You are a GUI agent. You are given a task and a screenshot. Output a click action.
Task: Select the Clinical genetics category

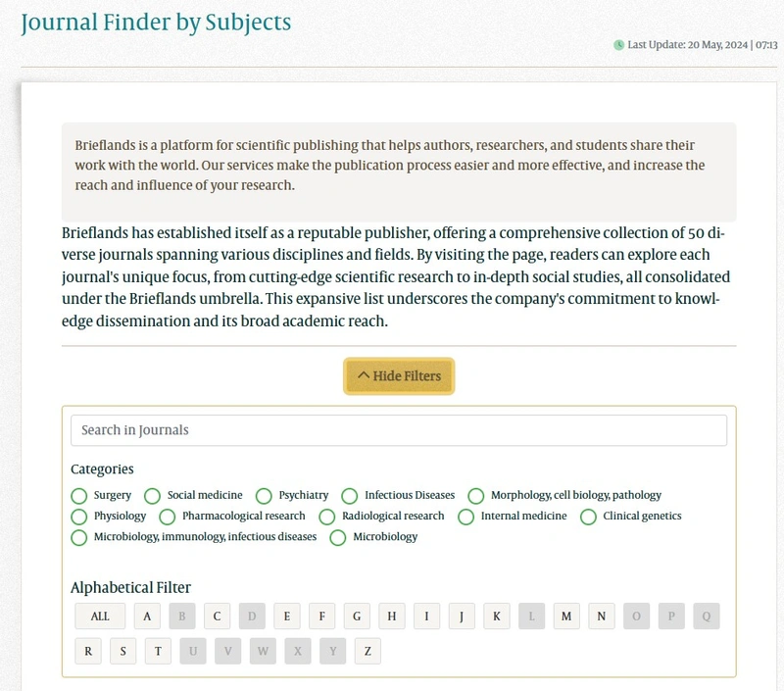pos(588,517)
